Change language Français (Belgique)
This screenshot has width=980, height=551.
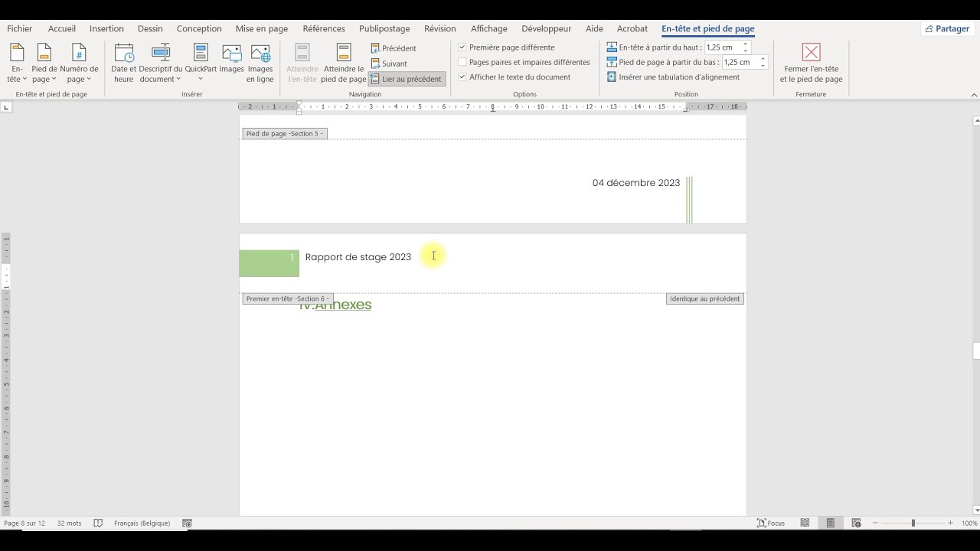pos(142,523)
